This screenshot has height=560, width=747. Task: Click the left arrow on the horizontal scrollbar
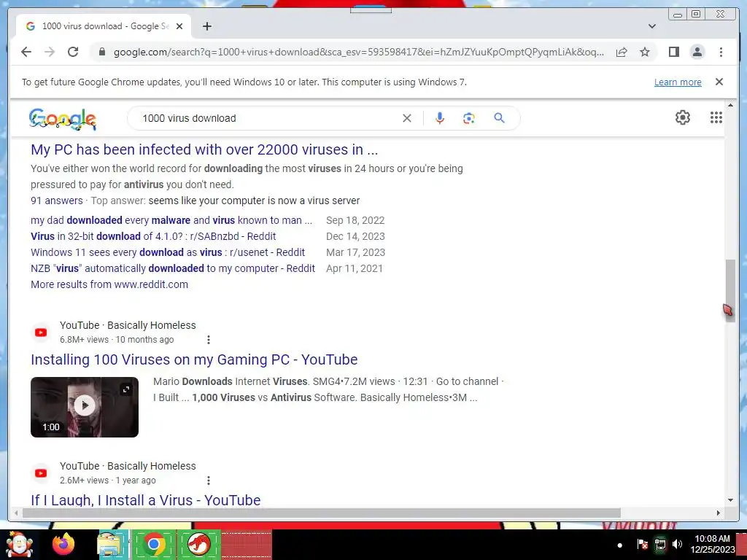[16, 513]
